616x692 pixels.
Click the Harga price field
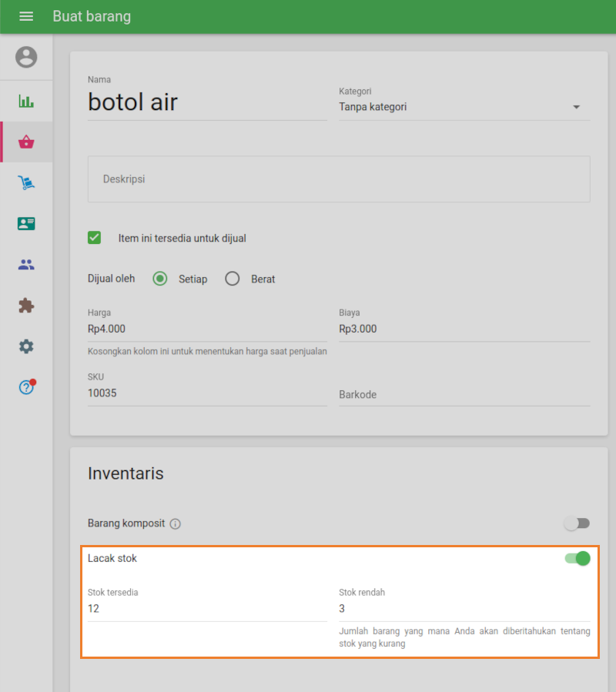pyautogui.click(x=206, y=329)
